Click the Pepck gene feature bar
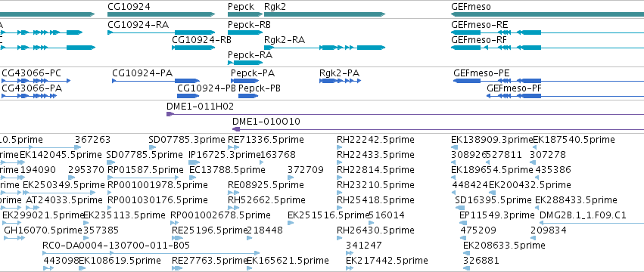 pyautogui.click(x=245, y=14)
